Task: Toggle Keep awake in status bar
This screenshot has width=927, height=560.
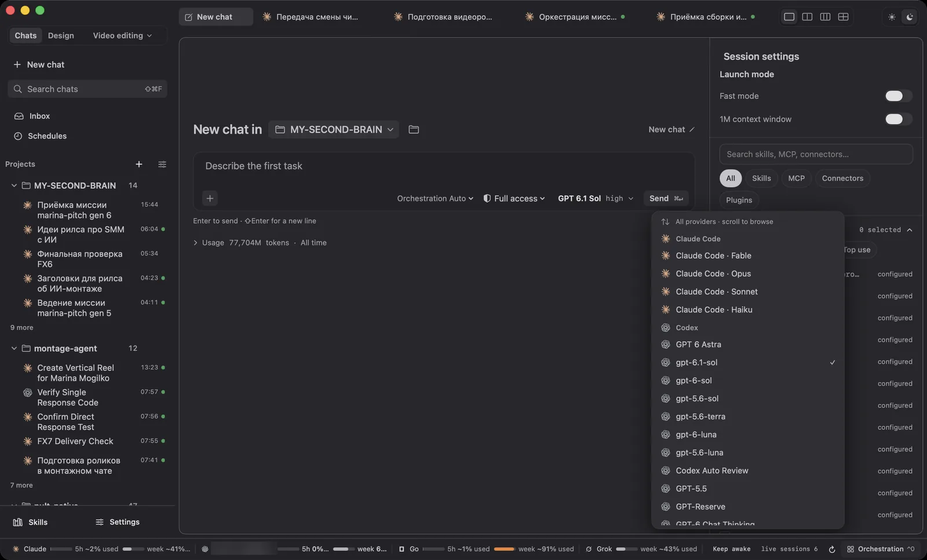Action: click(731, 549)
